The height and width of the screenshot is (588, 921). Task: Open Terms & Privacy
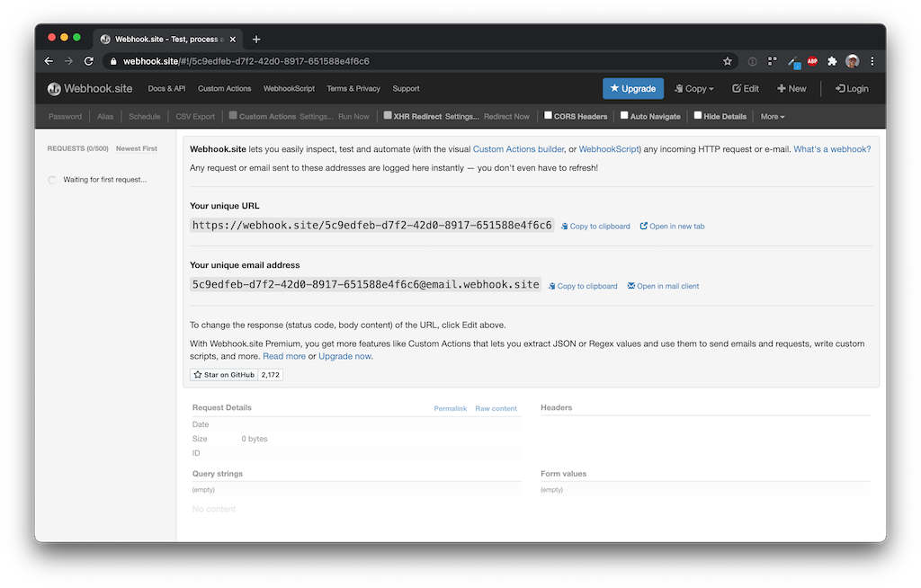(353, 89)
